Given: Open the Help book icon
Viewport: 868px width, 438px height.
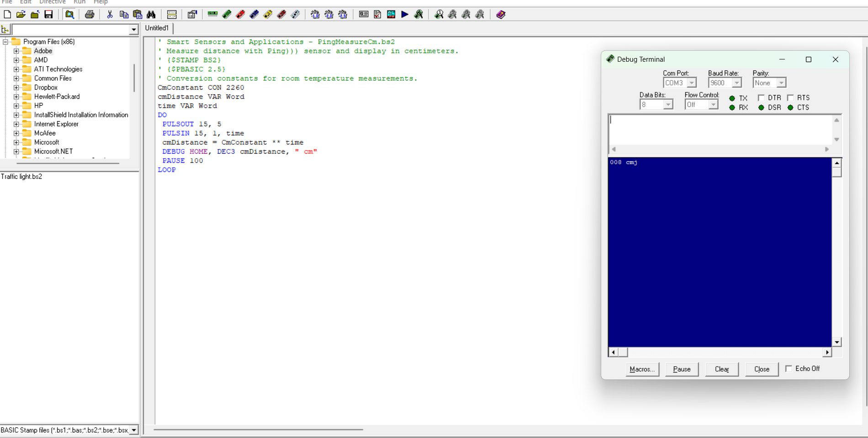Looking at the screenshot, I should (x=501, y=15).
